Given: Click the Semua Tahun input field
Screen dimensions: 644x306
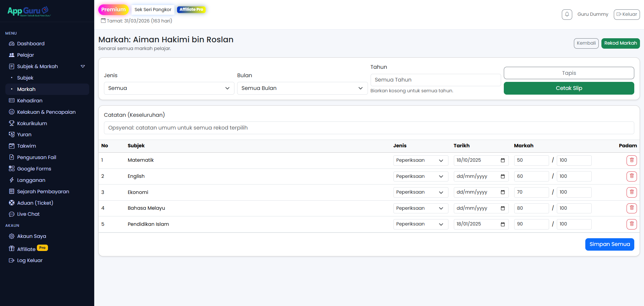Looking at the screenshot, I should pos(435,80).
